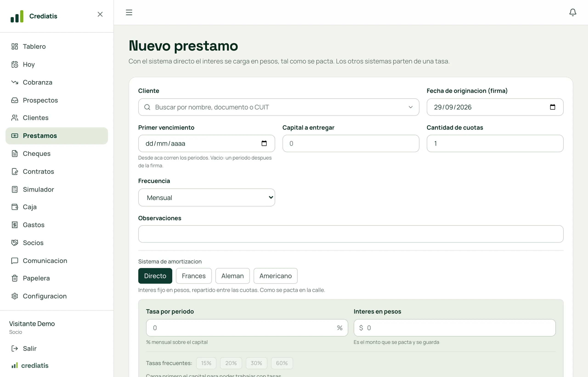This screenshot has height=377, width=588.
Task: Click the Hoy calendar-clock icon
Action: point(15,64)
